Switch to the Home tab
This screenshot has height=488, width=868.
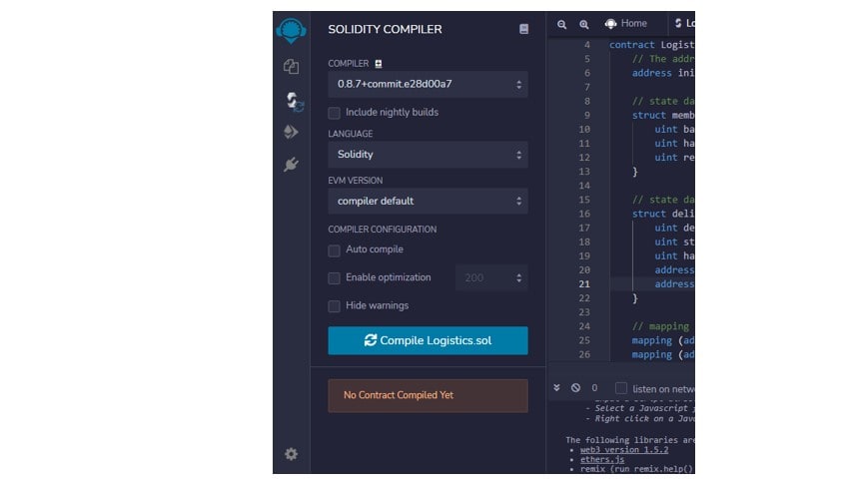626,24
